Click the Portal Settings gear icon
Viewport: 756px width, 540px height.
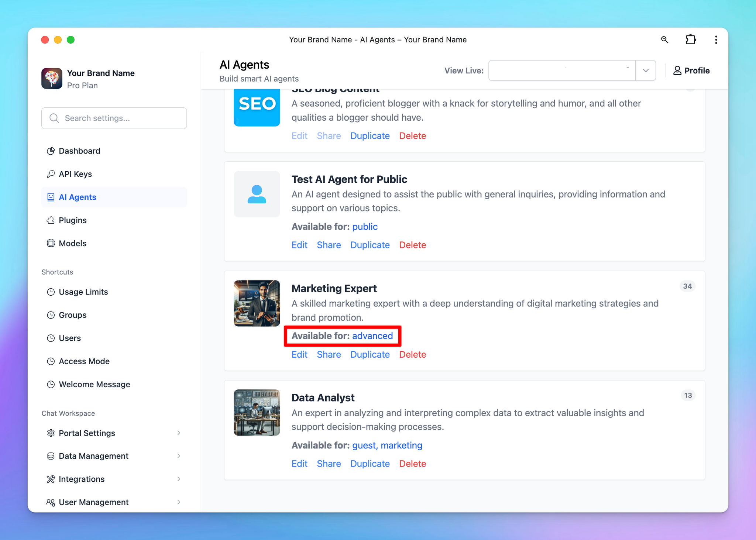51,433
